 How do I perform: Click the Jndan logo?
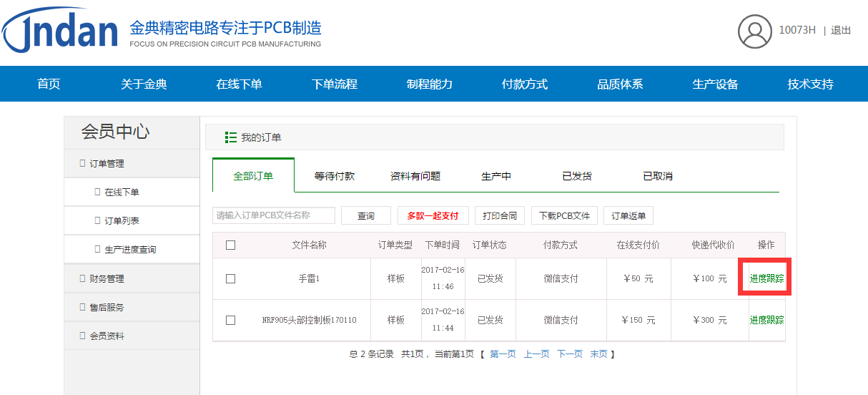[60, 32]
